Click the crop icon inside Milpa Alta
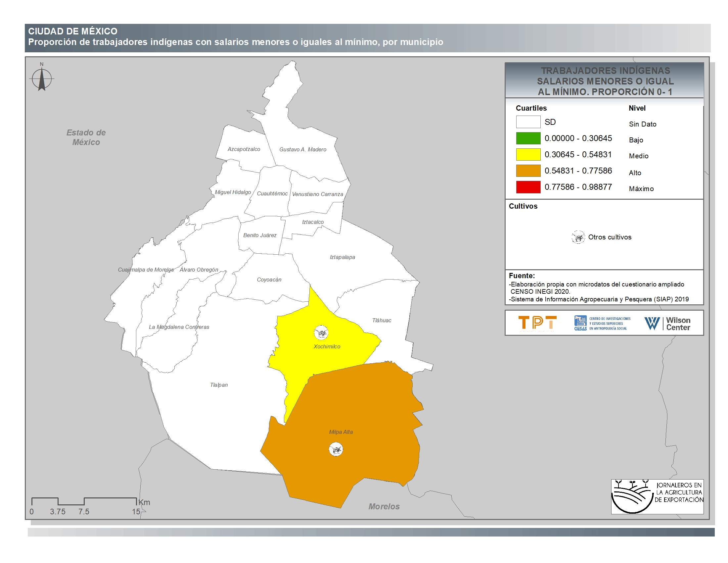Viewport: 728px width, 563px height. [336, 449]
